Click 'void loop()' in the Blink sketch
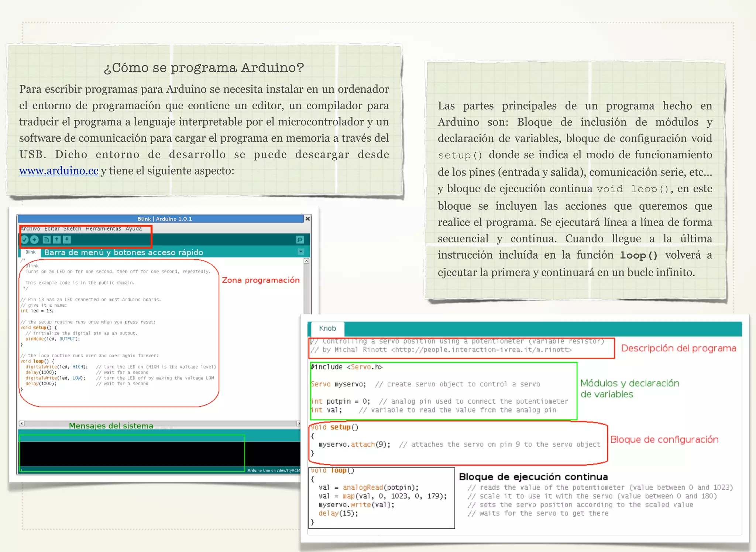756x552 pixels. tap(37, 362)
